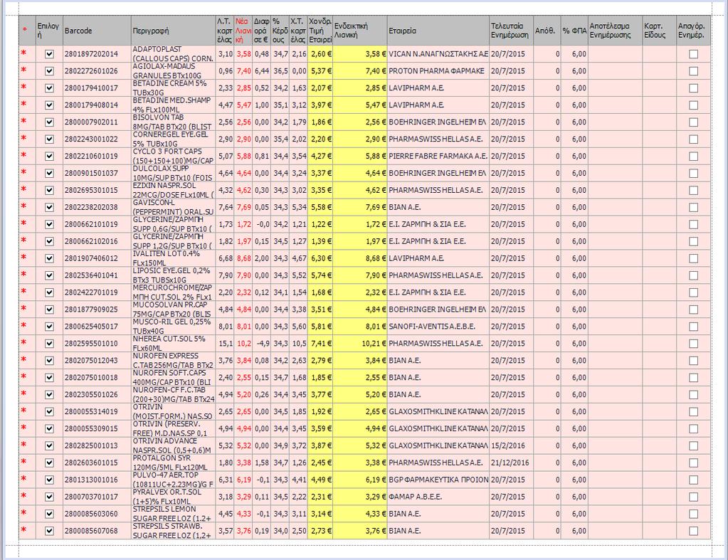Select company ΦΑΜΑΡ Α.Β.Ε.Ε.

tap(438, 497)
